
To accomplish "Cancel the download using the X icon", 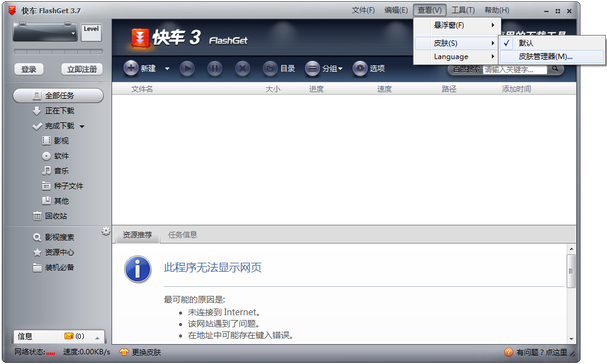I will 242,68.
